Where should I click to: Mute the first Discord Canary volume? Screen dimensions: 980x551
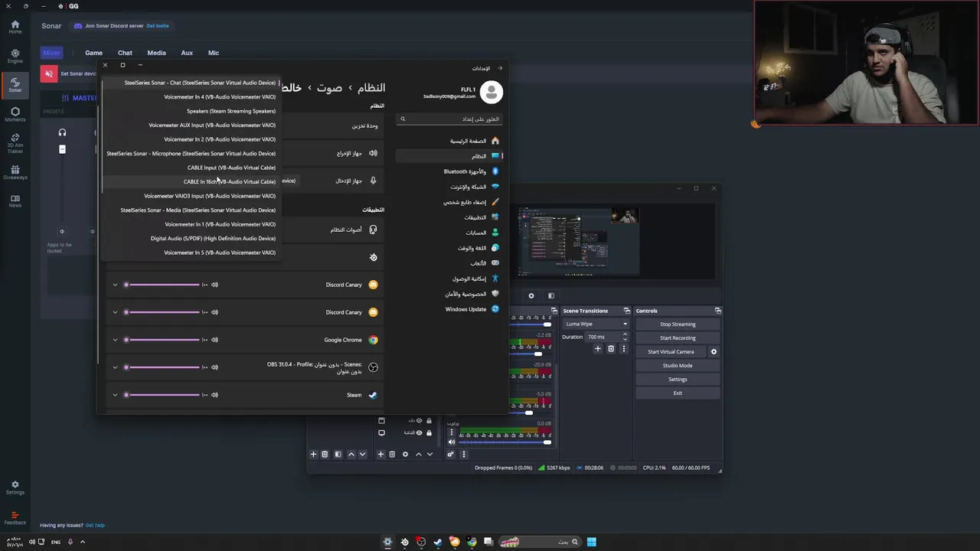(214, 285)
